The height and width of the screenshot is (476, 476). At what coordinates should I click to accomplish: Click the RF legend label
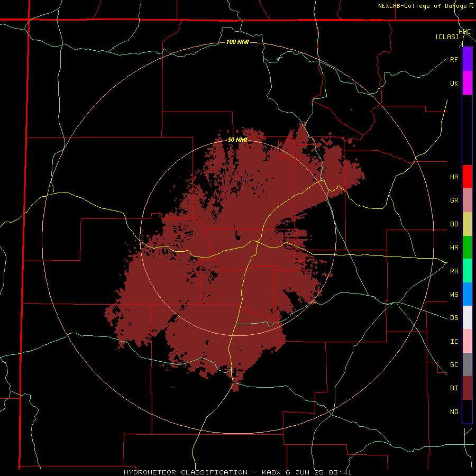pos(454,59)
